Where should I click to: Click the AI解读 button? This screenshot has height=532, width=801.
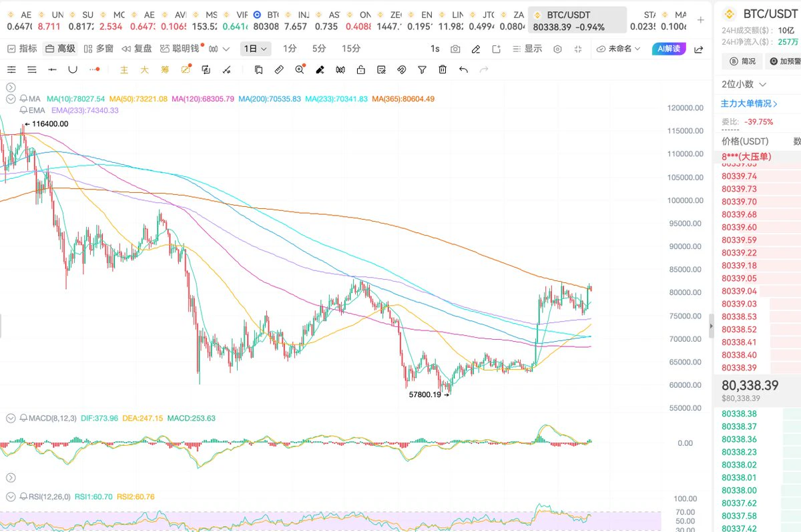tap(669, 49)
